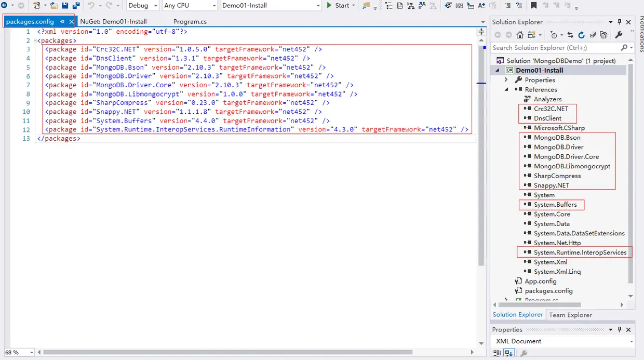
Task: Switch to Team Explorer tab
Action: click(x=570, y=315)
